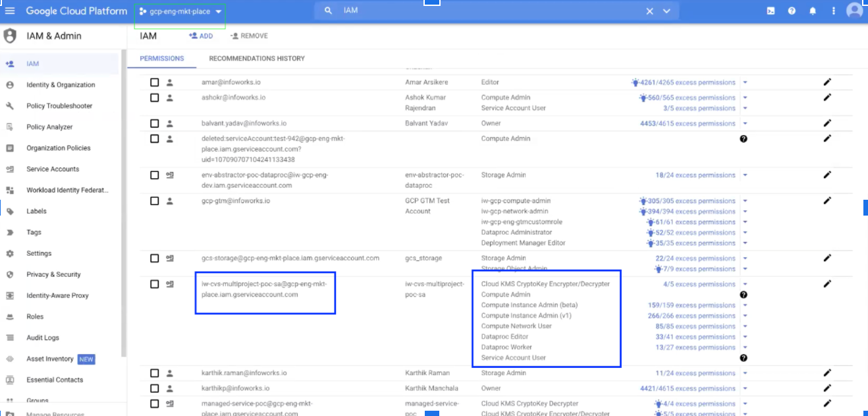Expand dropdown next to 159/159 excess permissions
Viewport: 868px width, 416px height.
(x=745, y=305)
